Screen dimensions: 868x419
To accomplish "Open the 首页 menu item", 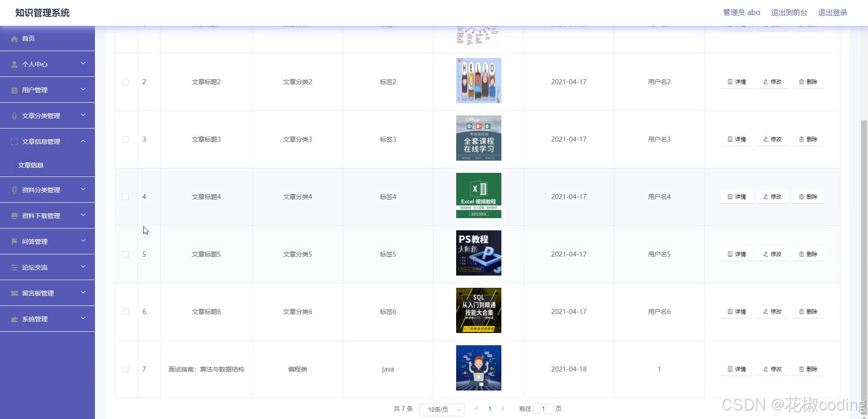I will click(47, 38).
